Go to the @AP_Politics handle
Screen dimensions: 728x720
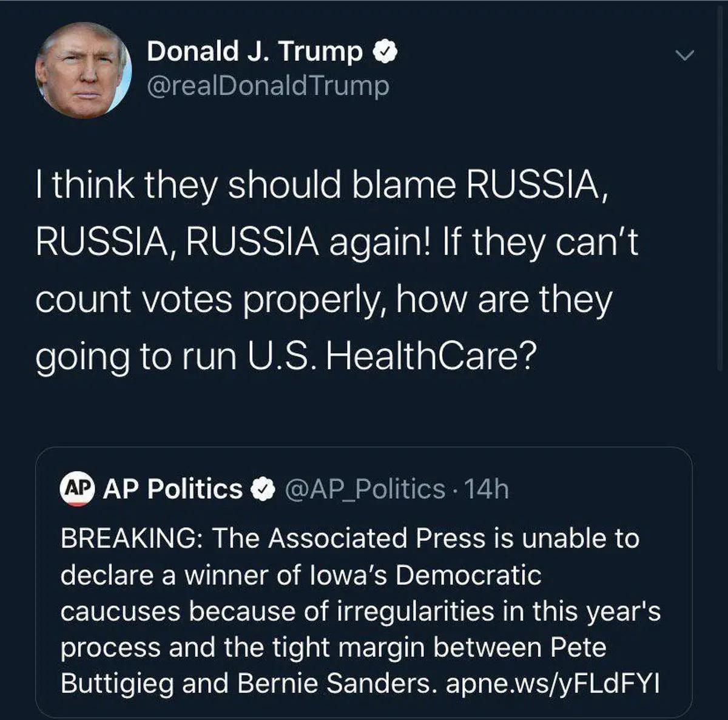point(365,489)
